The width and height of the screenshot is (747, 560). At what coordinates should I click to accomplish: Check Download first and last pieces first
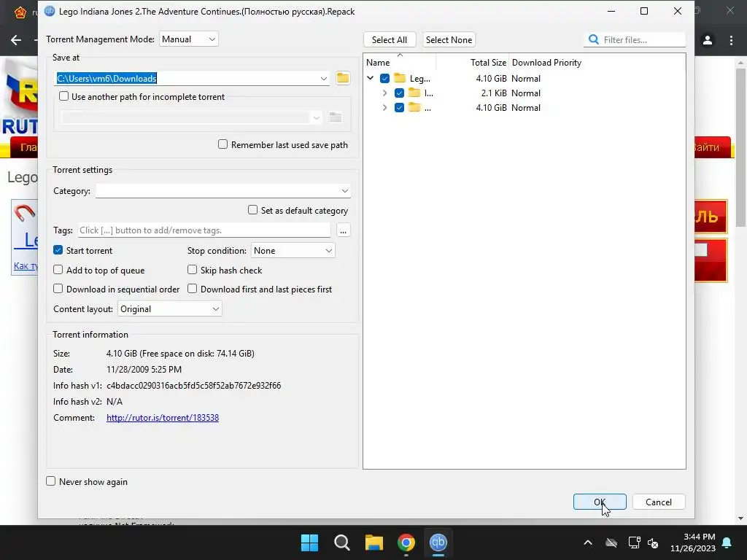coord(192,289)
